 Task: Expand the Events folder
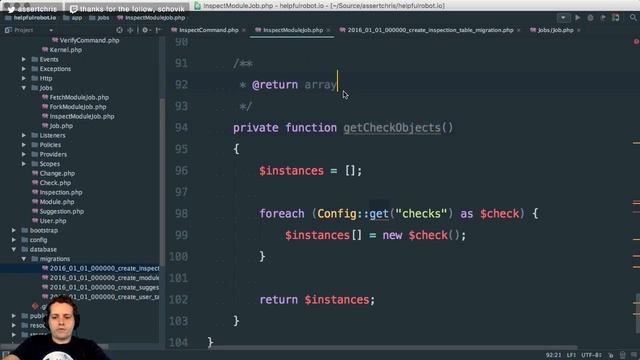pos(24,60)
